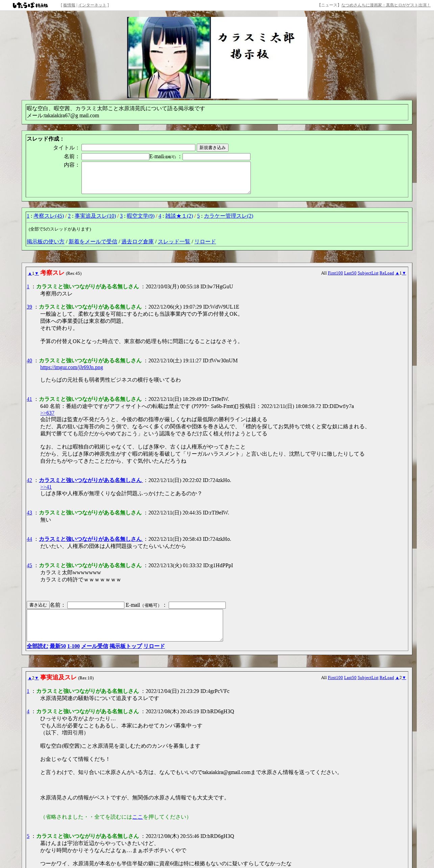Click poster name link on post 44
The width and height of the screenshot is (434, 868).
90,539
